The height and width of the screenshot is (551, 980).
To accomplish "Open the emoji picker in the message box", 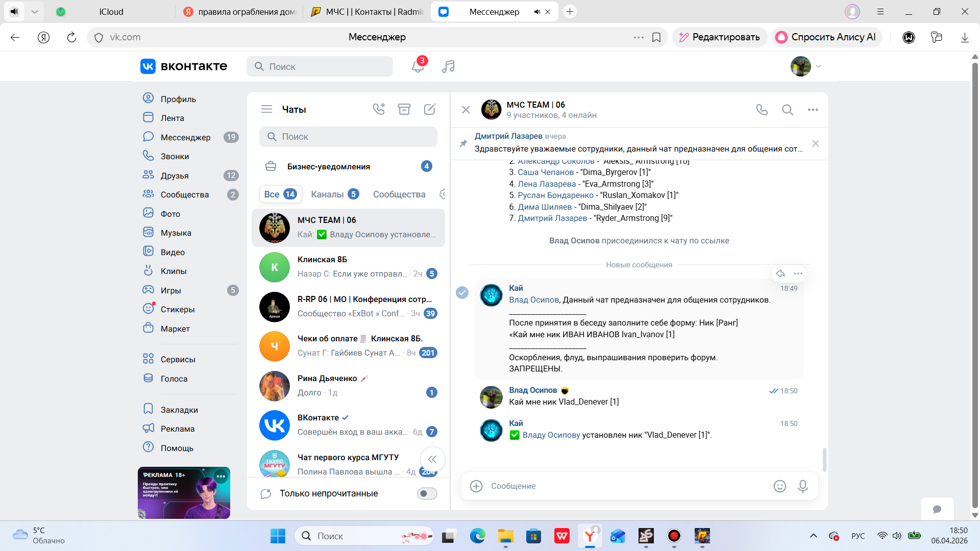I will tap(779, 486).
